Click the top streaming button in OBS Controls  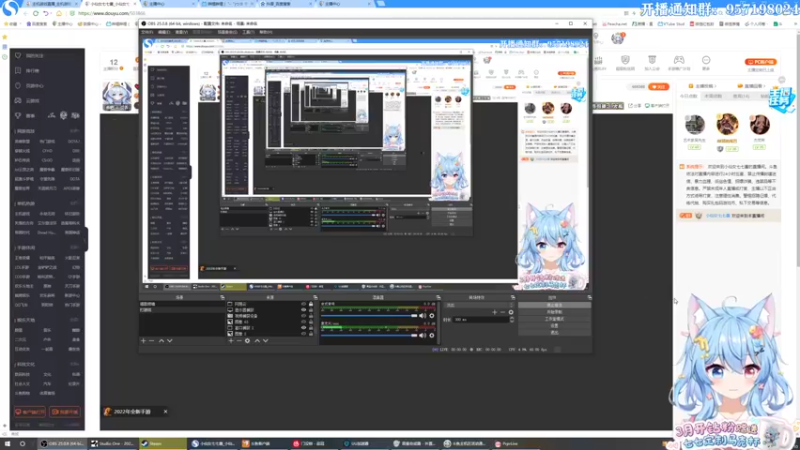click(x=554, y=305)
